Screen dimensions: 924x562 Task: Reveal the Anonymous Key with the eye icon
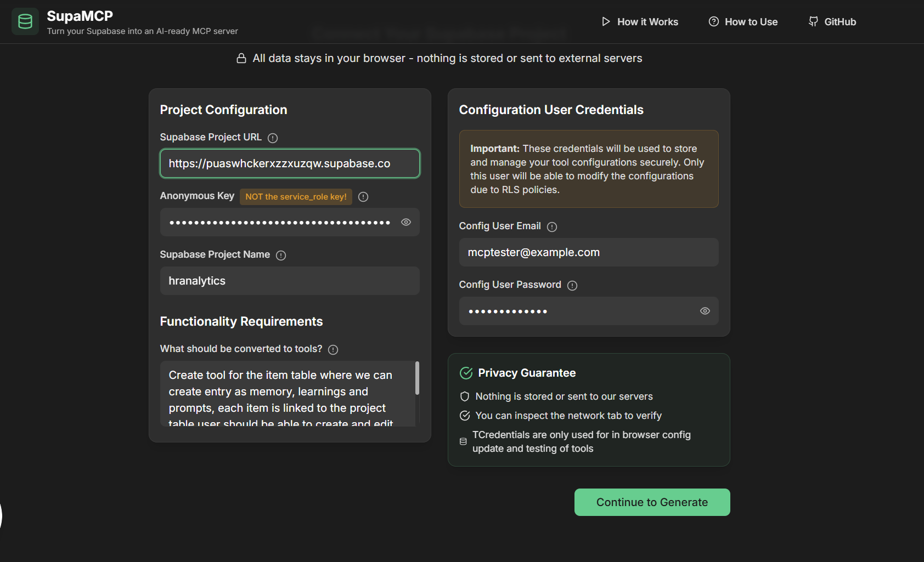406,222
